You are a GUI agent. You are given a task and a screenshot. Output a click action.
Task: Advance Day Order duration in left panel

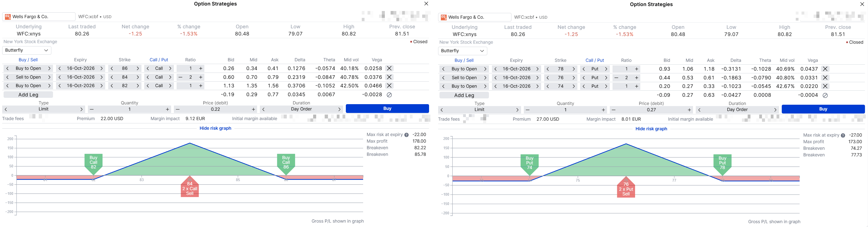(x=339, y=109)
